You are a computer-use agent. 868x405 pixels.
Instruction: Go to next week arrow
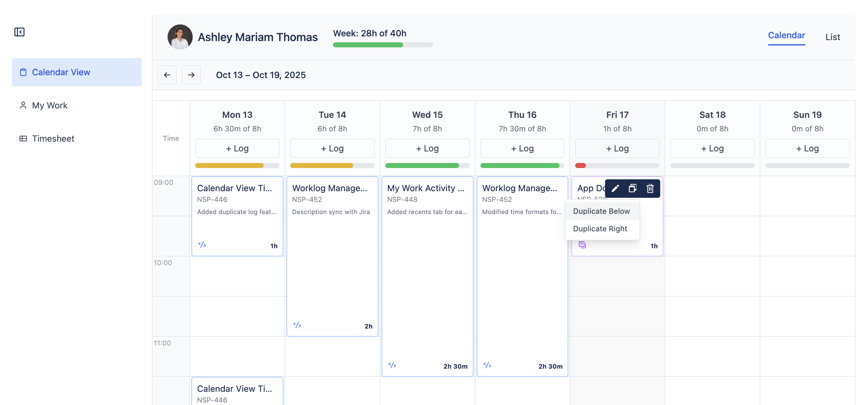(191, 75)
